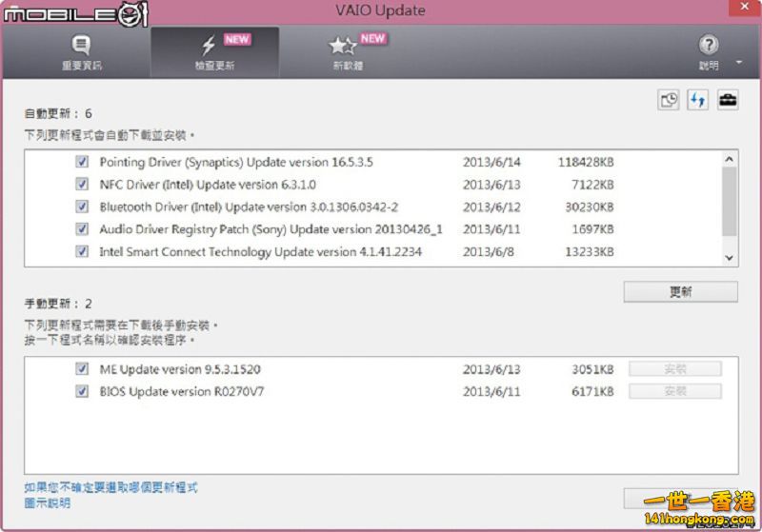This screenshot has height=532, width=762.
Task: Click BIOS Update version R0270V7 name
Action: 182,392
